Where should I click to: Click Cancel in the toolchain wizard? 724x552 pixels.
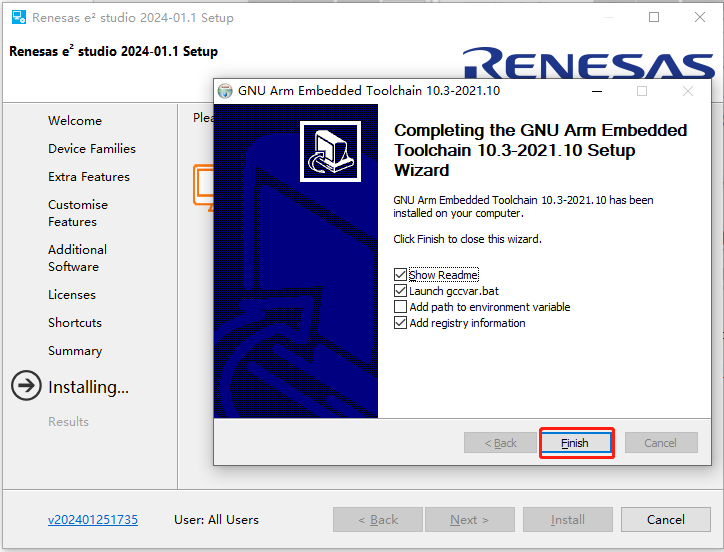click(x=660, y=443)
